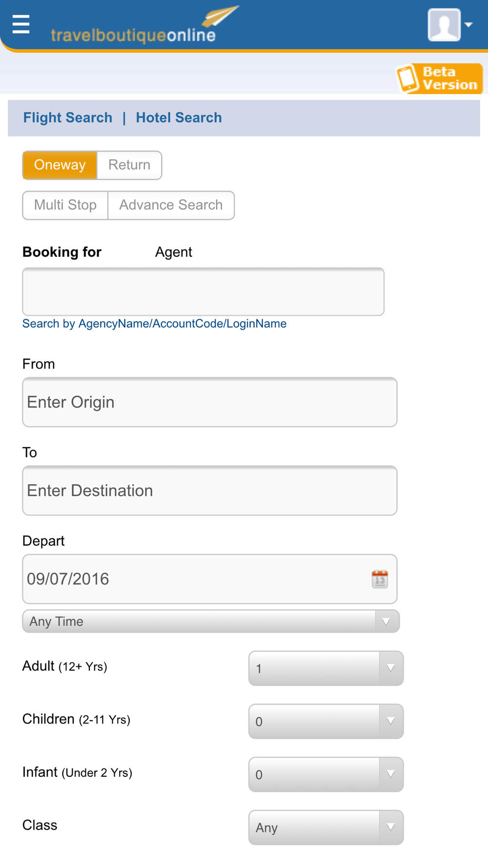Click the Depart date input field
The height and width of the screenshot is (868, 488).
[195, 579]
